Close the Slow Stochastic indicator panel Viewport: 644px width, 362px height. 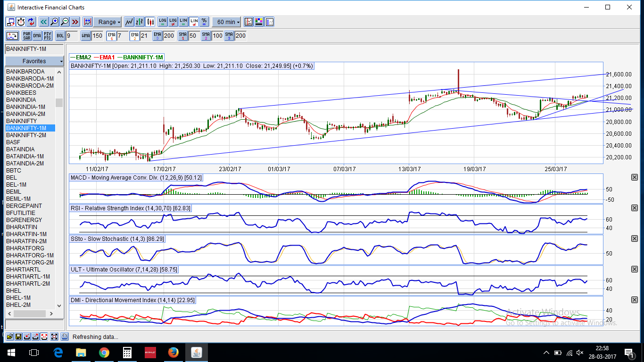coord(634,239)
